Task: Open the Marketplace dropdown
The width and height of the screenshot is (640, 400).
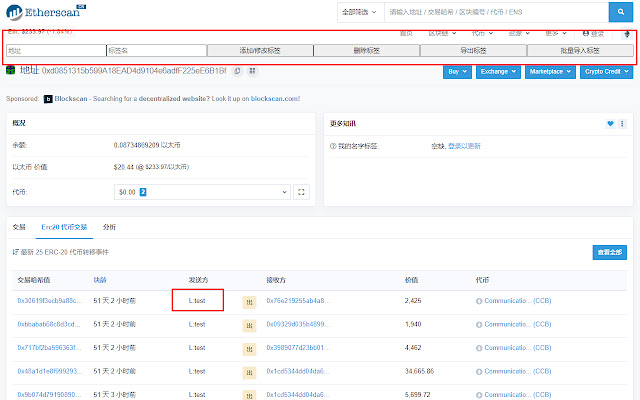Action: [x=550, y=71]
